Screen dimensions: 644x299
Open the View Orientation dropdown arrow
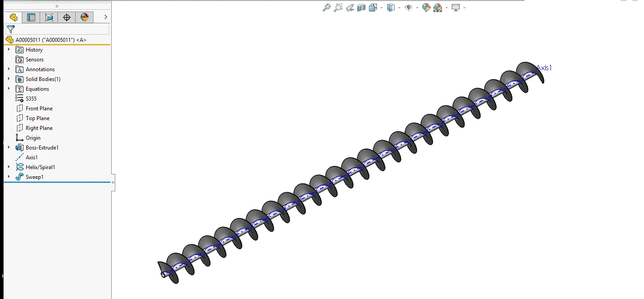point(381,8)
